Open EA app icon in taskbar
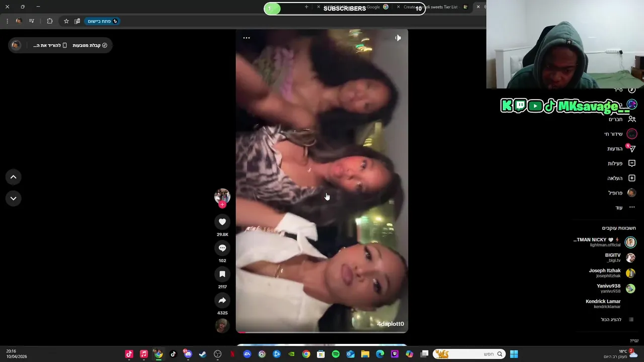This screenshot has height=362, width=644. pyautogui.click(x=247, y=354)
